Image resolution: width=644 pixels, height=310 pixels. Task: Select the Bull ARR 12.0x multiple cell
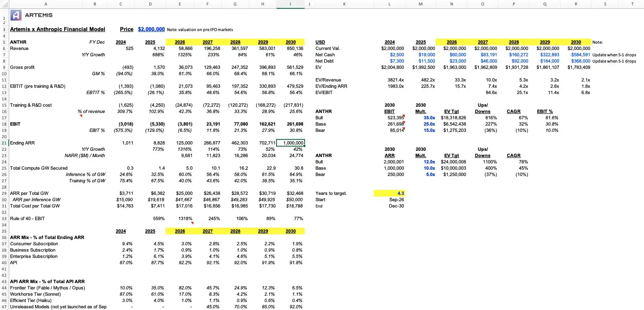click(429, 162)
